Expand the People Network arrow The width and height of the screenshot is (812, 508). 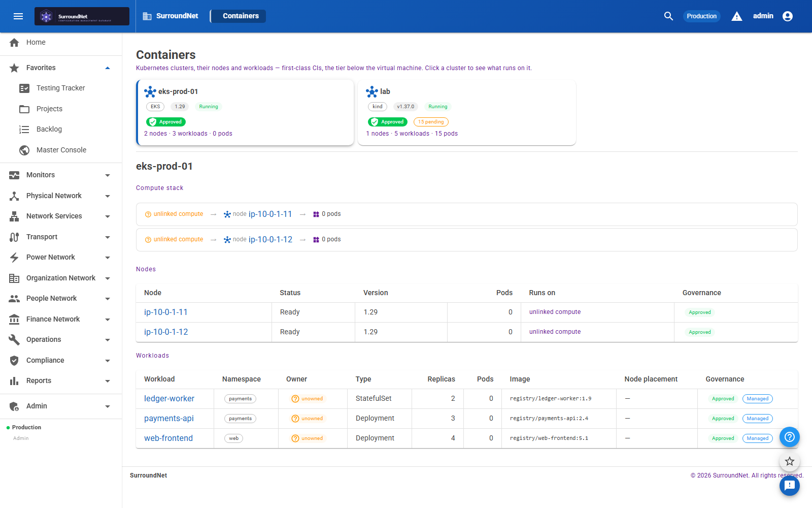(x=108, y=299)
